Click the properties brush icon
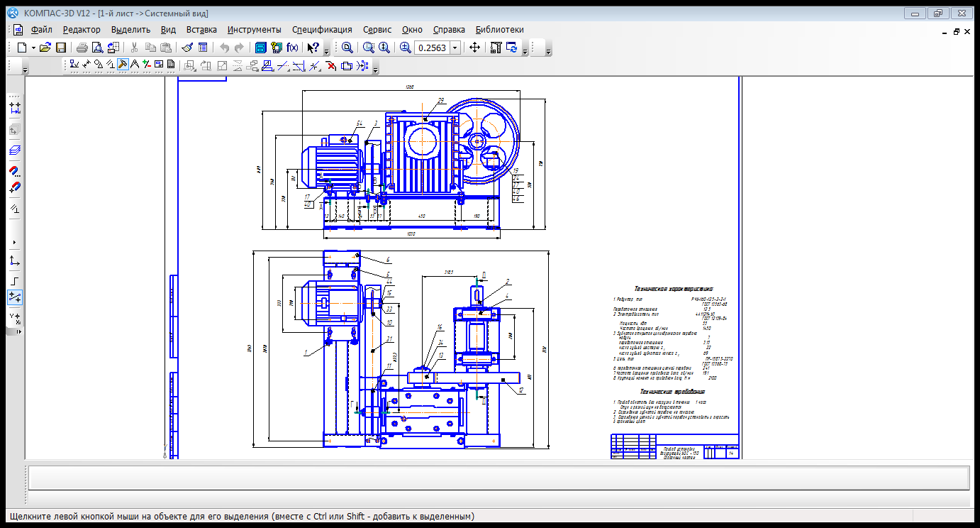980x528 pixels. [187, 48]
